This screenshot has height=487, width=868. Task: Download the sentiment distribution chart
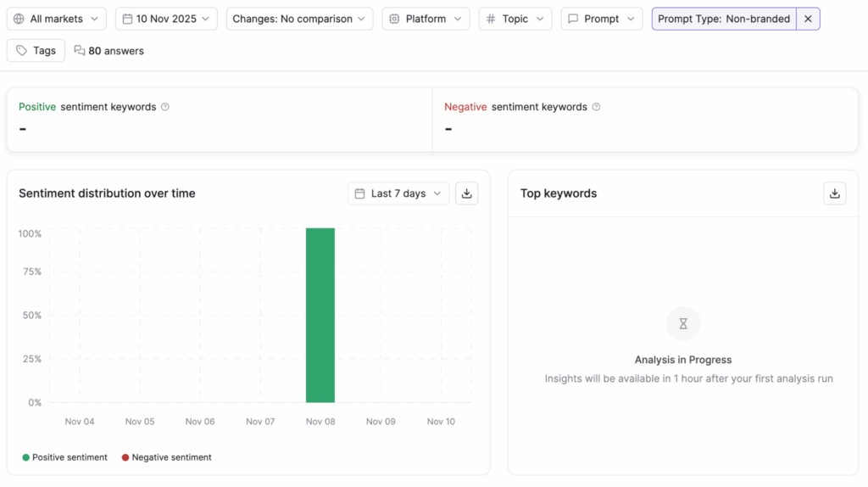tap(466, 193)
